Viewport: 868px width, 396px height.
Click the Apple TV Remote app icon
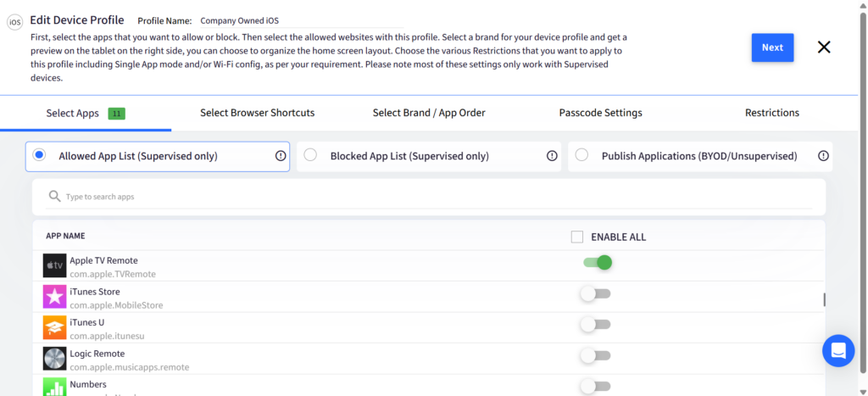55,265
